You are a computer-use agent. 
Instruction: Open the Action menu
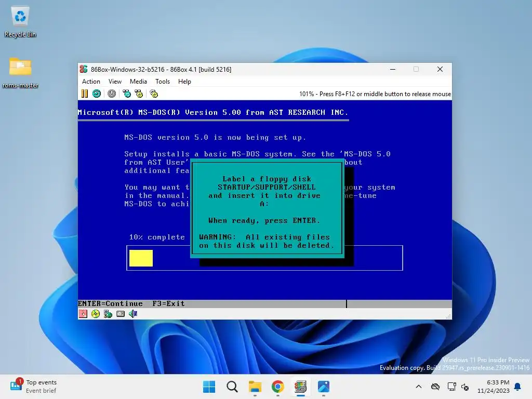91,82
